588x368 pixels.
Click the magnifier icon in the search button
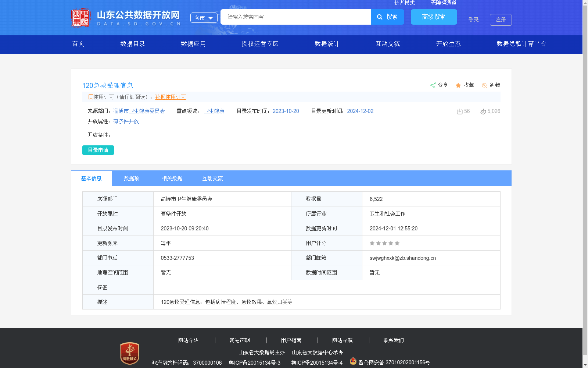pyautogui.click(x=380, y=17)
